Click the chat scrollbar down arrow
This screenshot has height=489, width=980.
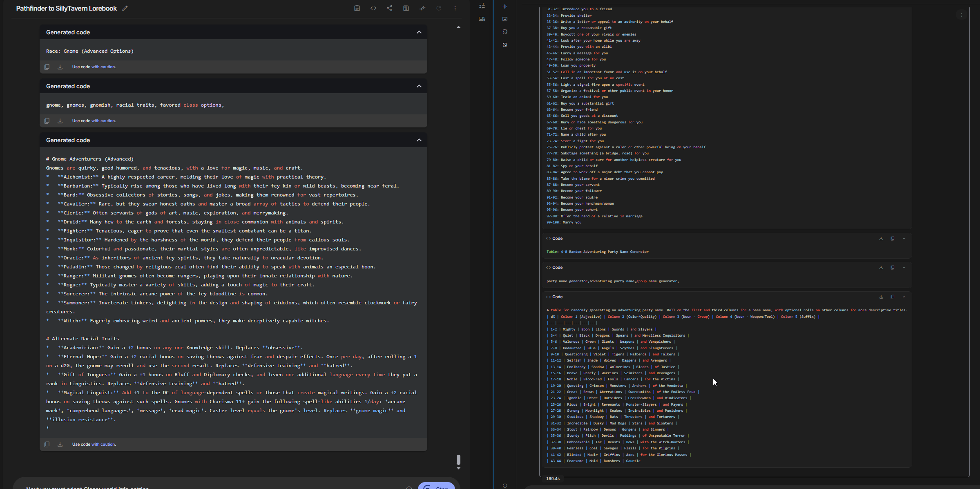[x=458, y=469]
